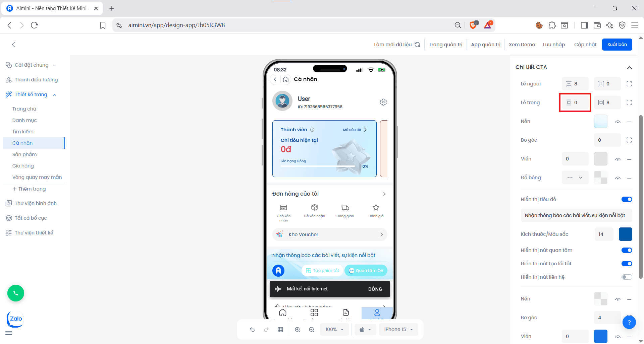
Task: Open the Thư viện hình ảnh panel icon
Action: pyautogui.click(x=8, y=203)
